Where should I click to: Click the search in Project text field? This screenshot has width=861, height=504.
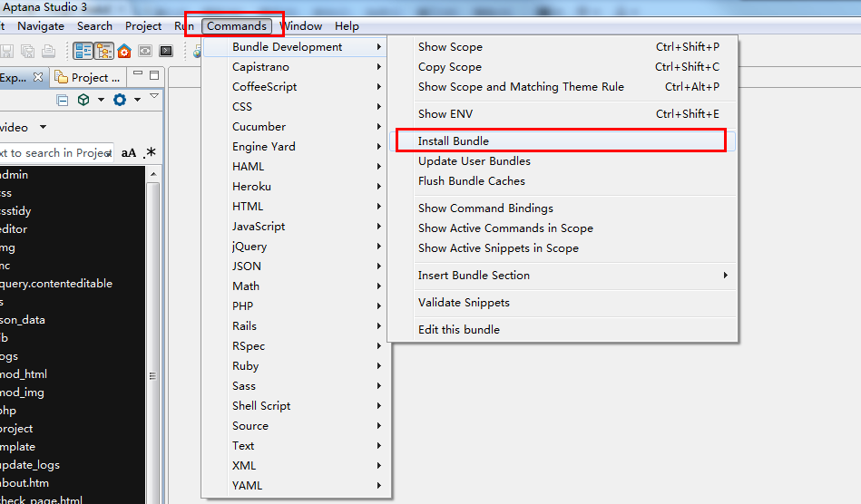56,153
